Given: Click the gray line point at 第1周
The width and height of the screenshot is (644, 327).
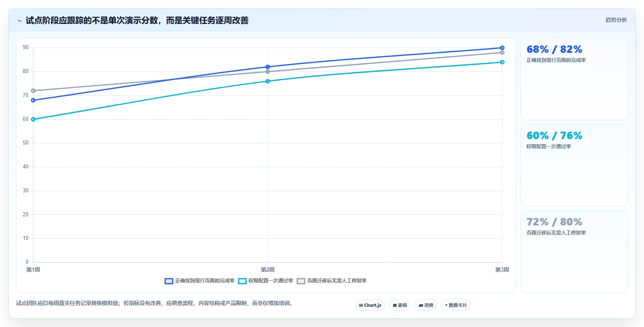Looking at the screenshot, I should (33, 91).
